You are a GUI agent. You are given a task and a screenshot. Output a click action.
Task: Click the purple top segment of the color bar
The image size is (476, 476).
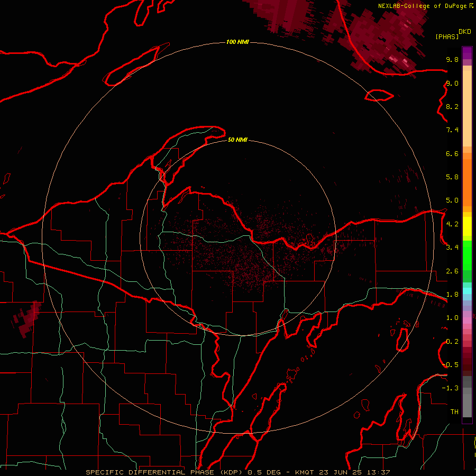[467, 53]
